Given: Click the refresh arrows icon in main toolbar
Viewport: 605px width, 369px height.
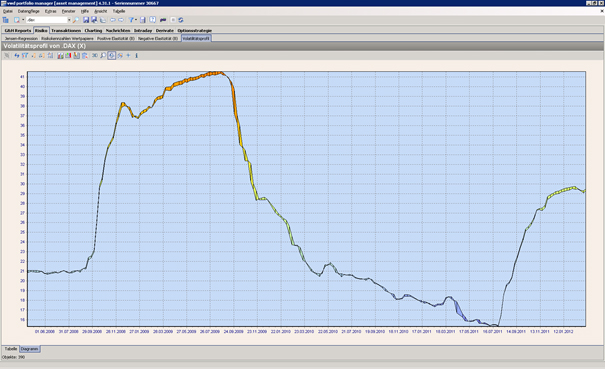Looking at the screenshot, I should (x=181, y=20).
